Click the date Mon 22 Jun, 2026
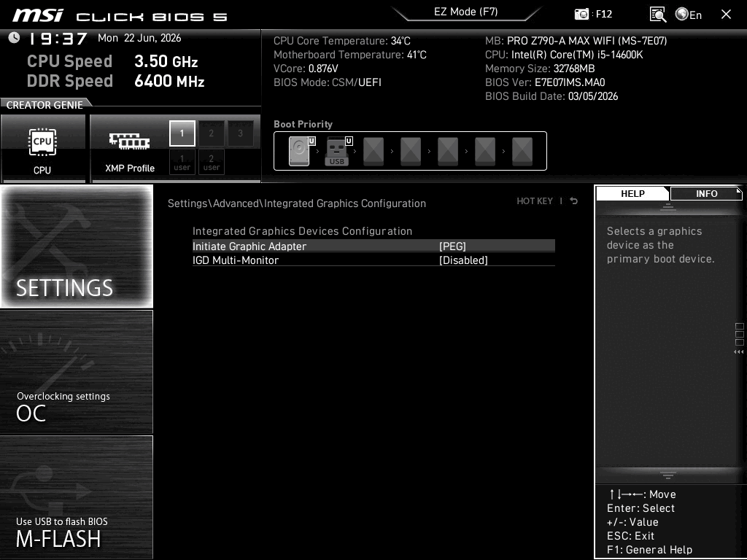This screenshot has height=560, width=747. pos(139,38)
